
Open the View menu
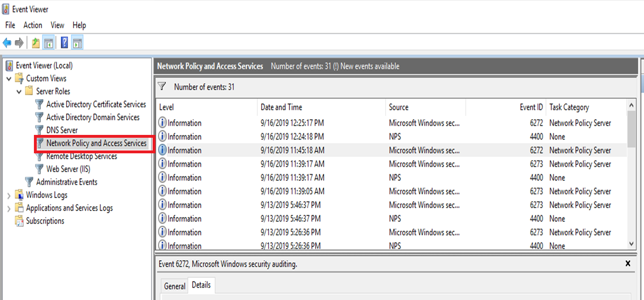[x=57, y=25]
